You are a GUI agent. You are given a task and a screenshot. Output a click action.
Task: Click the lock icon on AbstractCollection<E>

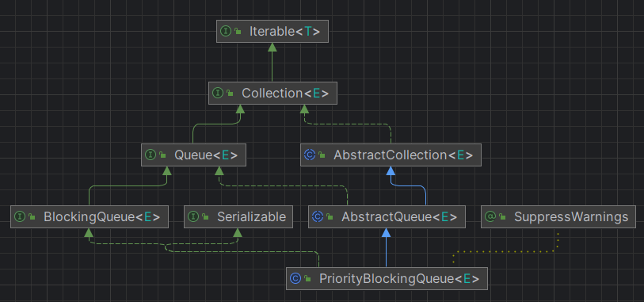(322, 155)
